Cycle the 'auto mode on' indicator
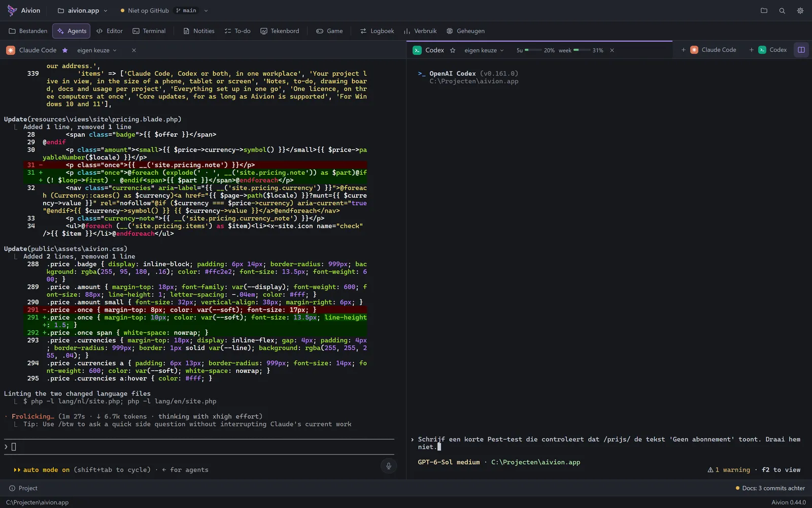Viewport: 812px width, 508px height. tap(42, 470)
